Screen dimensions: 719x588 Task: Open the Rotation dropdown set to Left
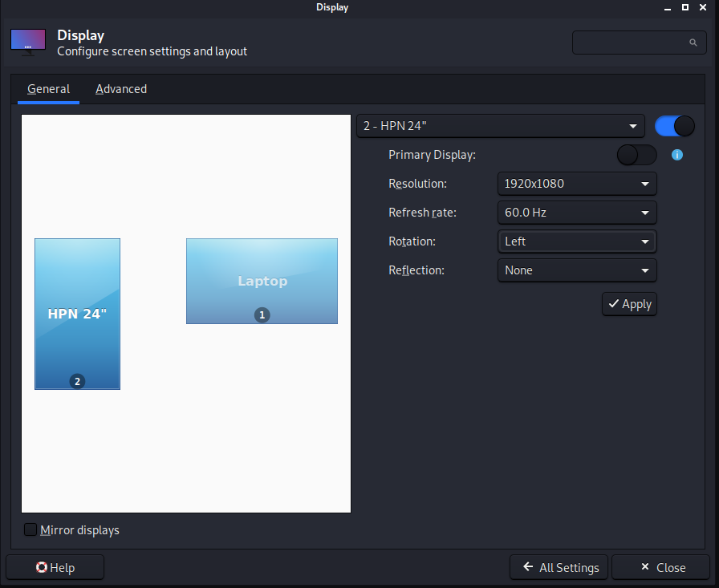point(576,241)
